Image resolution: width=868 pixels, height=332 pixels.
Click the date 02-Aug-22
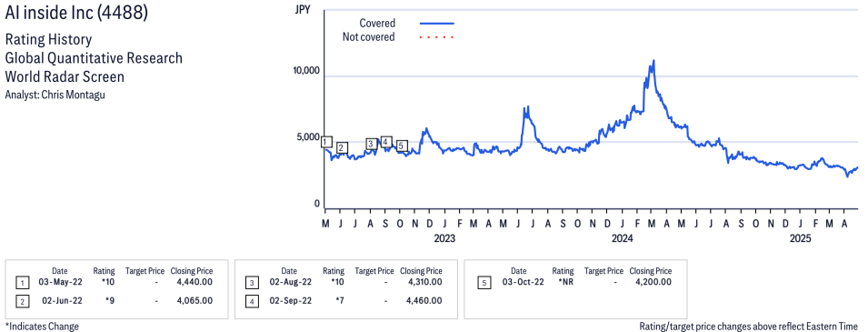click(292, 282)
